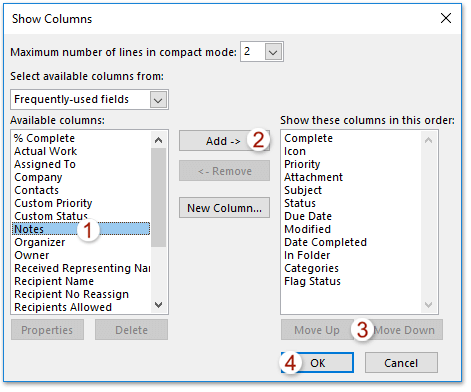Click the Delete button
This screenshot has width=471, height=392.
[131, 330]
